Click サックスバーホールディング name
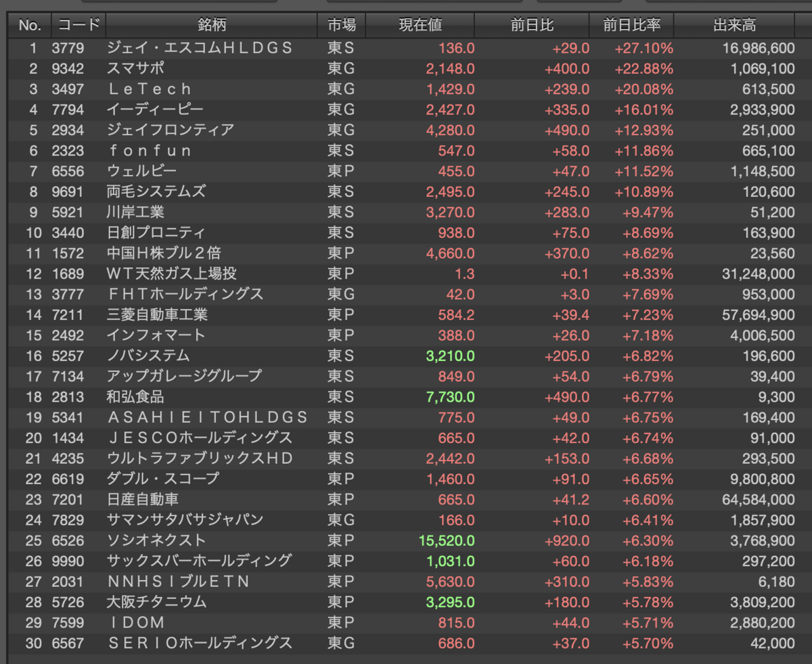812x664 pixels. tap(200, 561)
